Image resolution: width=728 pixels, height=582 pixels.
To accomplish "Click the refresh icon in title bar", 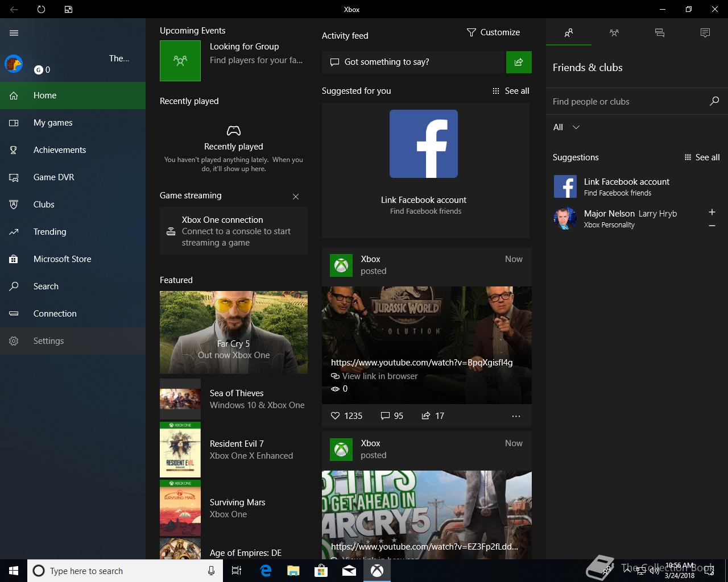I will 41,10.
